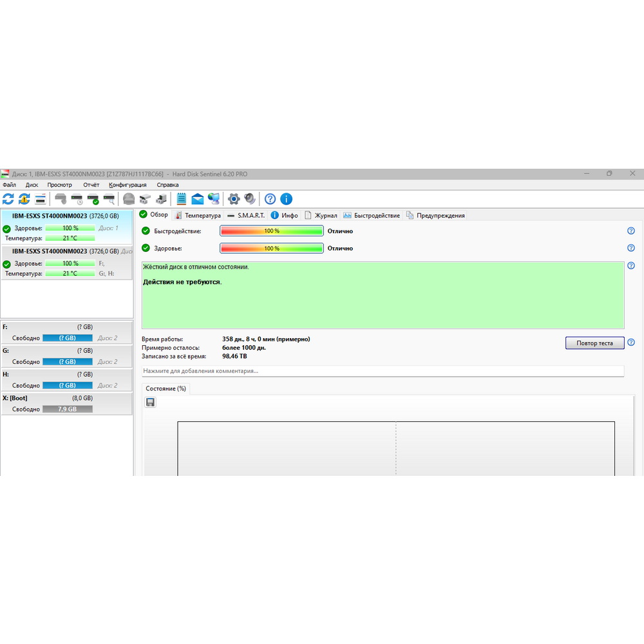Click help question mark beside Быстродействие bar
Image resolution: width=644 pixels, height=644 pixels.
[631, 231]
